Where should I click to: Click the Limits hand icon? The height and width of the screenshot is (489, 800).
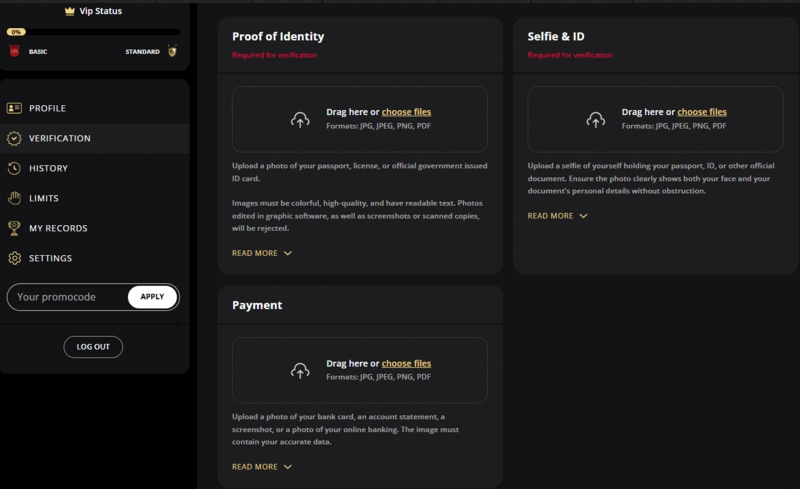pyautogui.click(x=14, y=198)
